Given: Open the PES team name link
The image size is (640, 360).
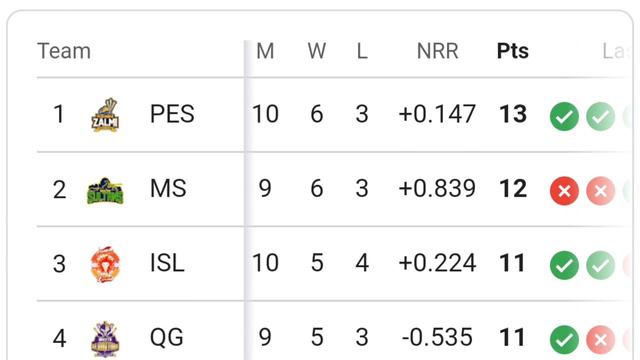Looking at the screenshot, I should tap(172, 113).
